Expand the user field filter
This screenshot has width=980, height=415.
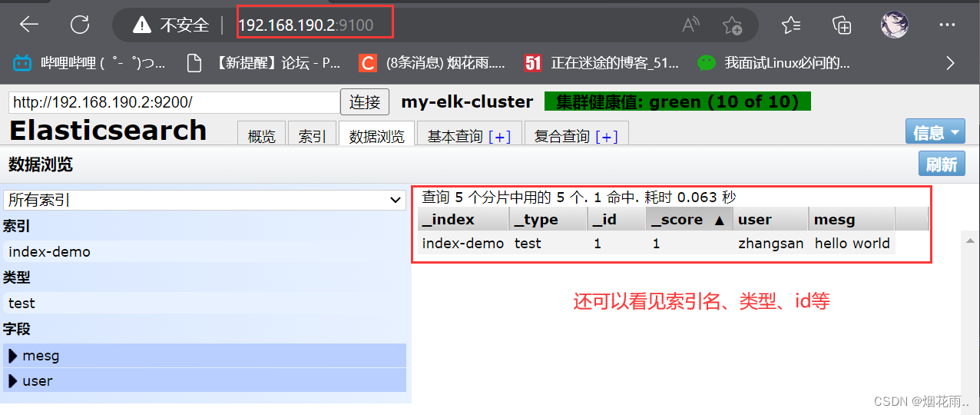[204, 380]
